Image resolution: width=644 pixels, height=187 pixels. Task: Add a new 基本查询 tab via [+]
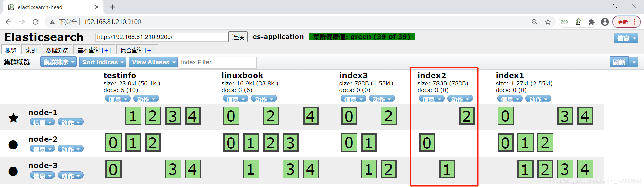pyautogui.click(x=106, y=50)
